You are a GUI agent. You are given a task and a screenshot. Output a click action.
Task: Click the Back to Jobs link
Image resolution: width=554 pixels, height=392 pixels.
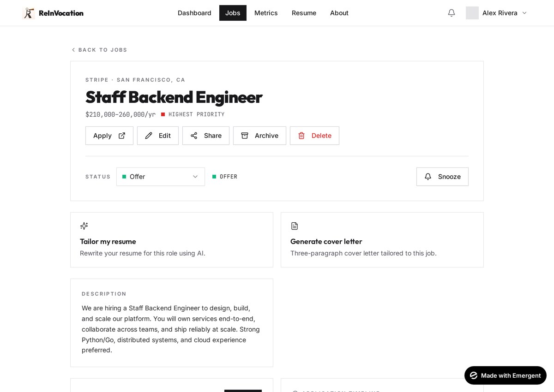click(x=99, y=50)
